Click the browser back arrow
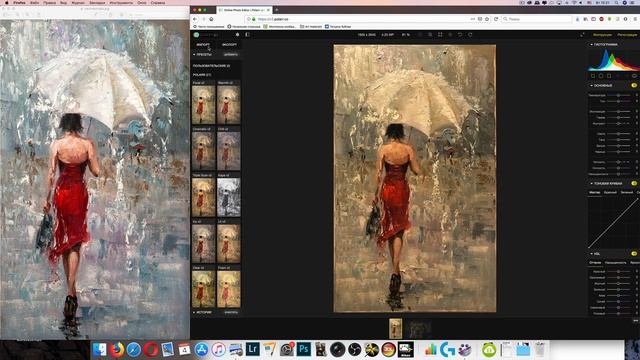 coord(195,19)
